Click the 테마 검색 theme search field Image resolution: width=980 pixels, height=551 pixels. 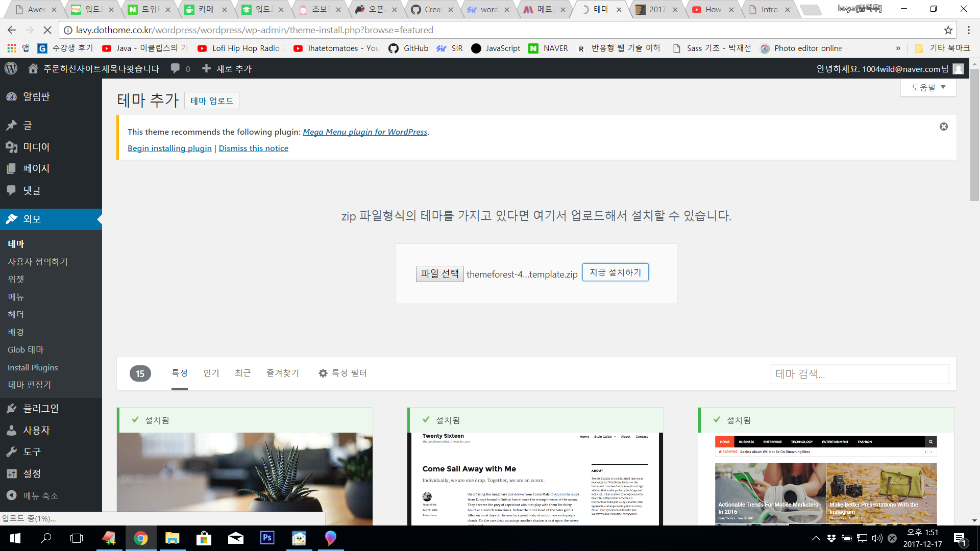[860, 374]
